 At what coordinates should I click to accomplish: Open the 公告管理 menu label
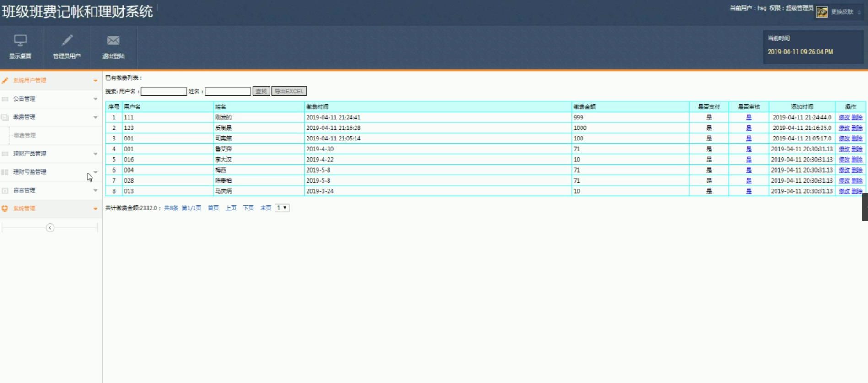tap(24, 99)
